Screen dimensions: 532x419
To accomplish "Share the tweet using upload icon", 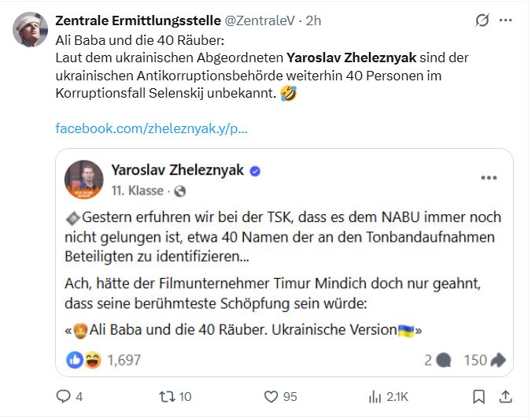I will [x=505, y=397].
